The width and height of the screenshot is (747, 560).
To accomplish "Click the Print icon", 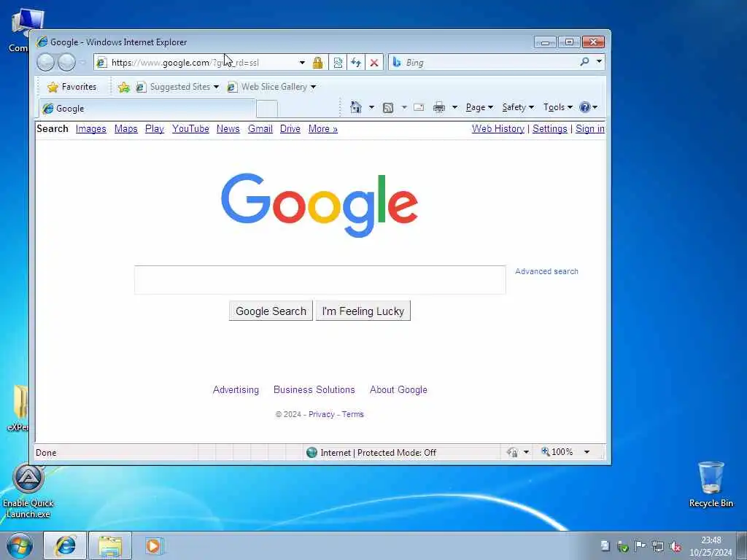I will pos(438,107).
